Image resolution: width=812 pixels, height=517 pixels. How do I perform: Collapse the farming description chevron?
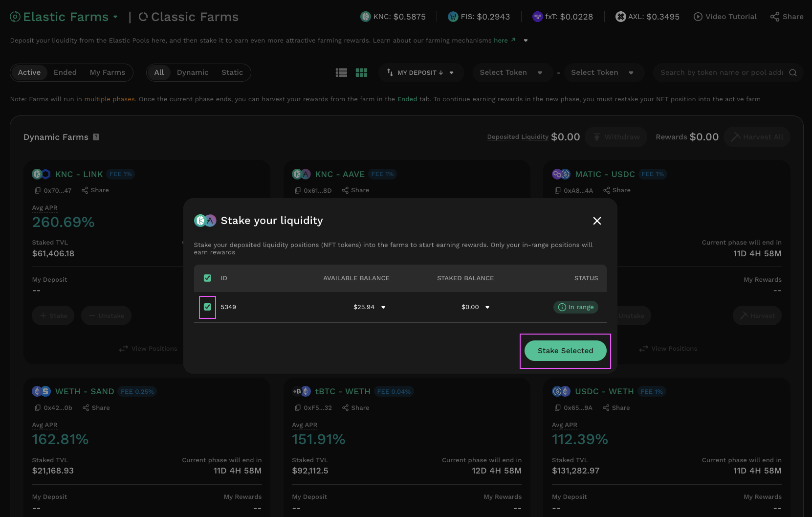pos(526,41)
